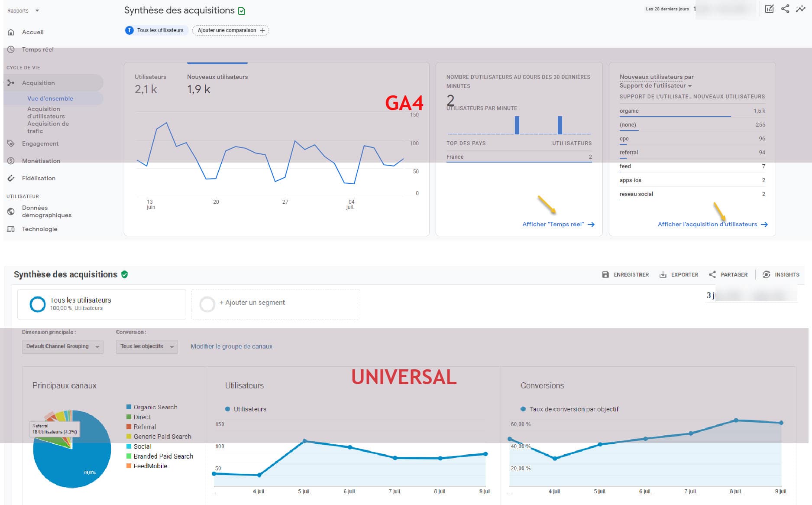Click FeedMobile legend entry
The height and width of the screenshot is (505, 812).
point(147,466)
